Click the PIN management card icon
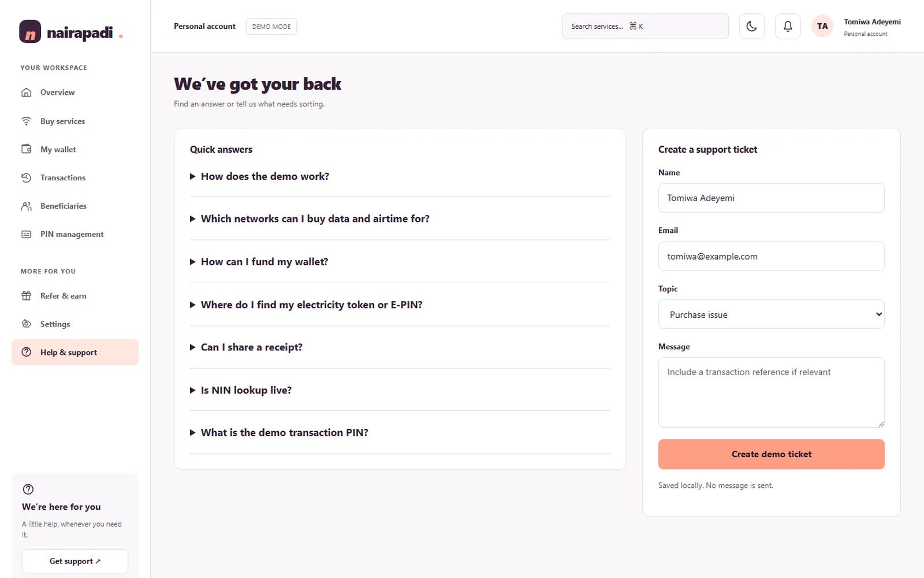Image resolution: width=924 pixels, height=578 pixels. coord(27,234)
